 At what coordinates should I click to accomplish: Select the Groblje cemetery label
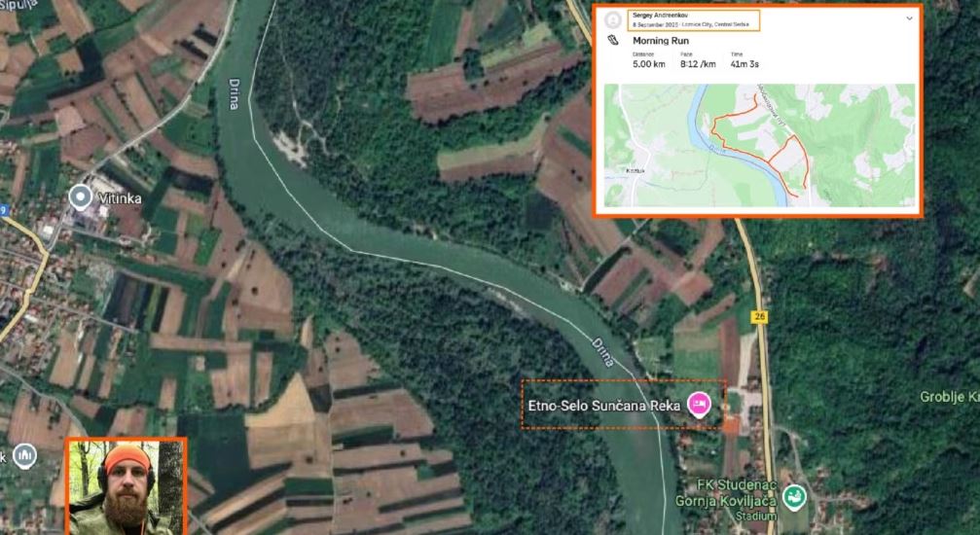pyautogui.click(x=949, y=397)
